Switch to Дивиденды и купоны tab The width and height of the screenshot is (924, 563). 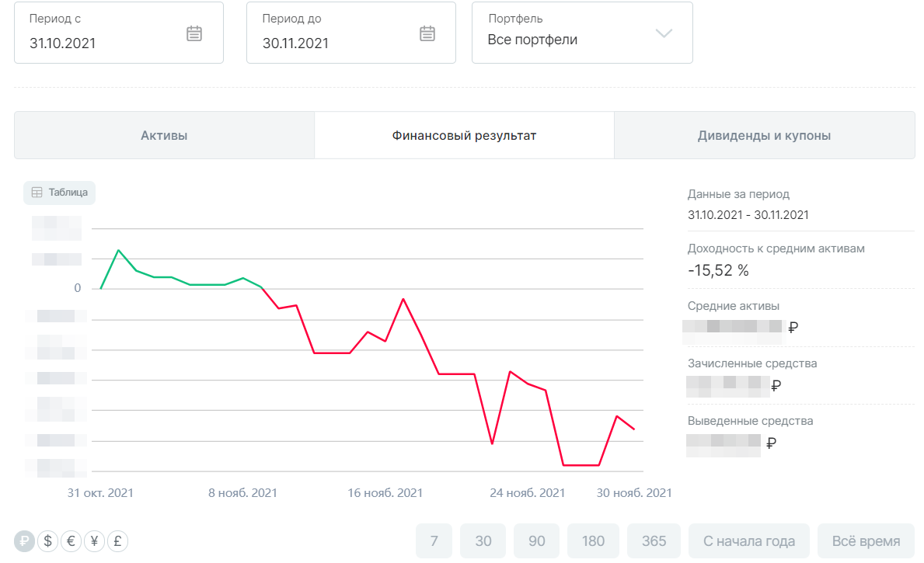point(764,136)
